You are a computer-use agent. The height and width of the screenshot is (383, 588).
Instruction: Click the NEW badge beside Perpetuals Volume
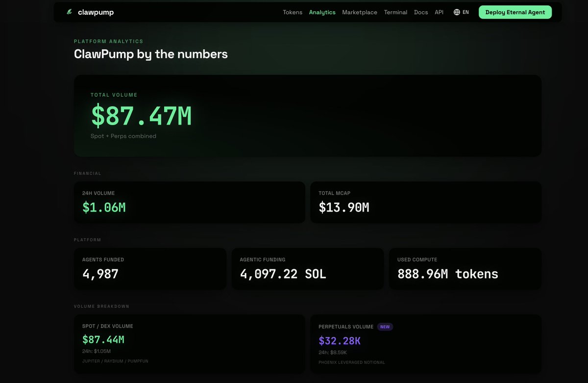(385, 327)
